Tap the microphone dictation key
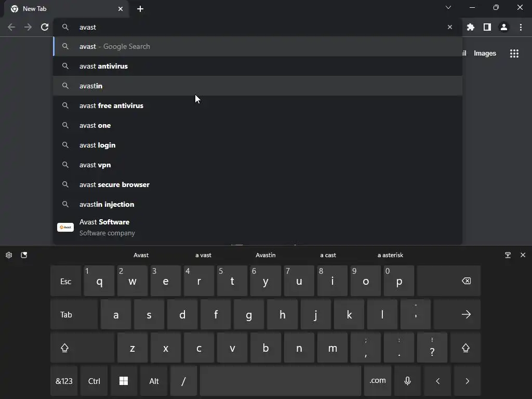 [x=407, y=381]
